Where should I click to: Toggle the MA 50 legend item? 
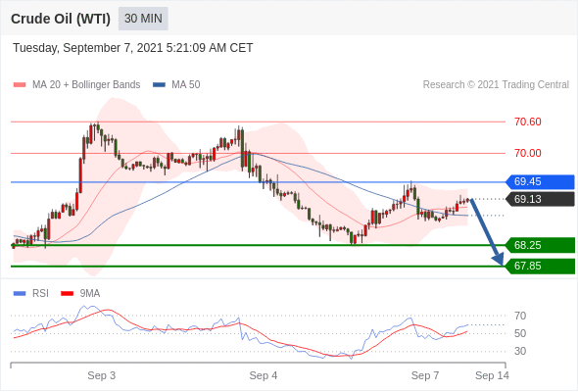pyautogui.click(x=176, y=85)
